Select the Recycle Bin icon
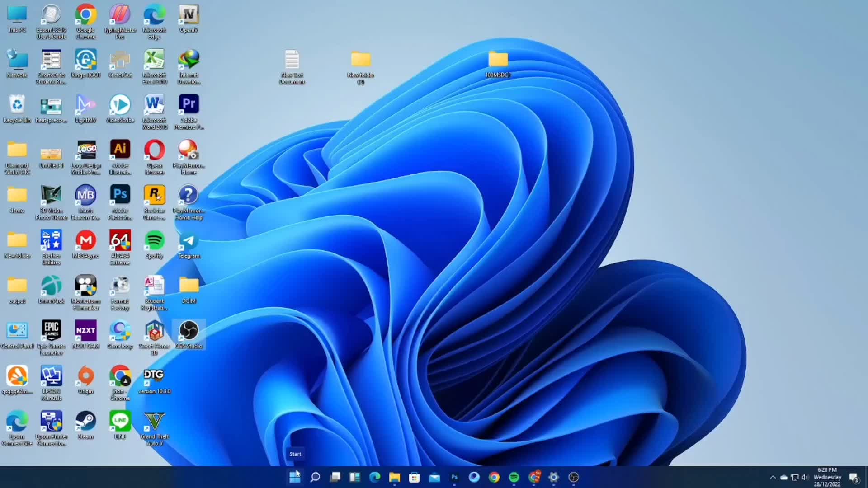868x488 pixels. pyautogui.click(x=17, y=109)
